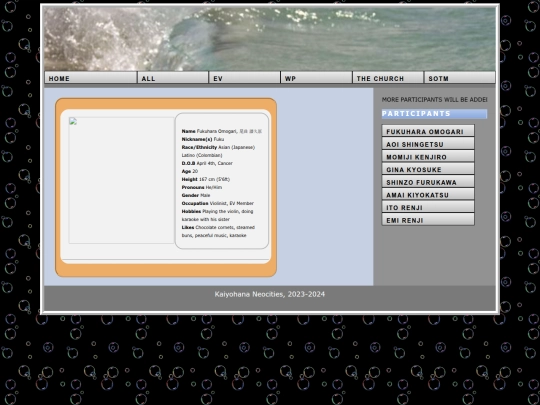Click the Nickname(s) Fuku line
Viewport: 540px width, 405px height.
203,139
